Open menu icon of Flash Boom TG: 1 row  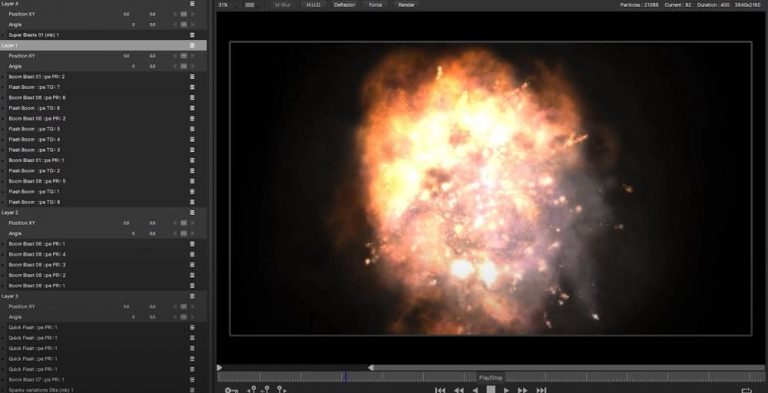coord(192,191)
